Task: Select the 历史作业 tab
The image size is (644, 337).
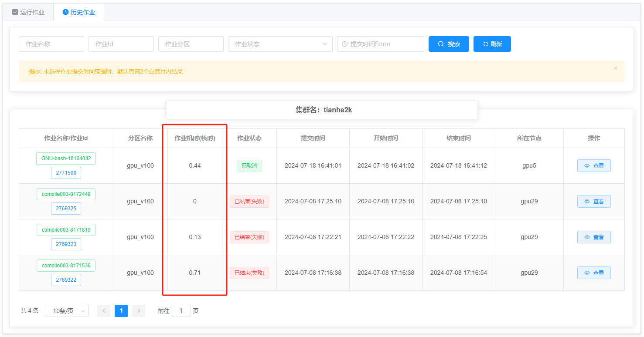Action: click(78, 12)
